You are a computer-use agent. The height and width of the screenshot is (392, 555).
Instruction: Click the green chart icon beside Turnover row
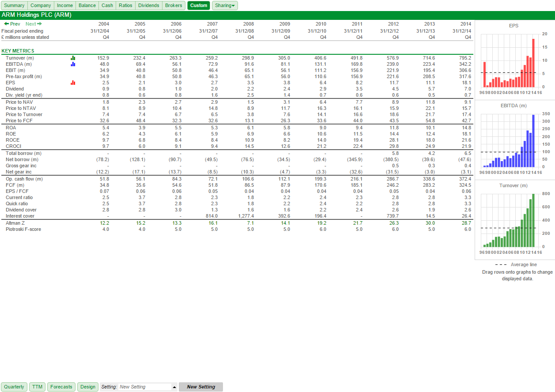click(x=73, y=58)
